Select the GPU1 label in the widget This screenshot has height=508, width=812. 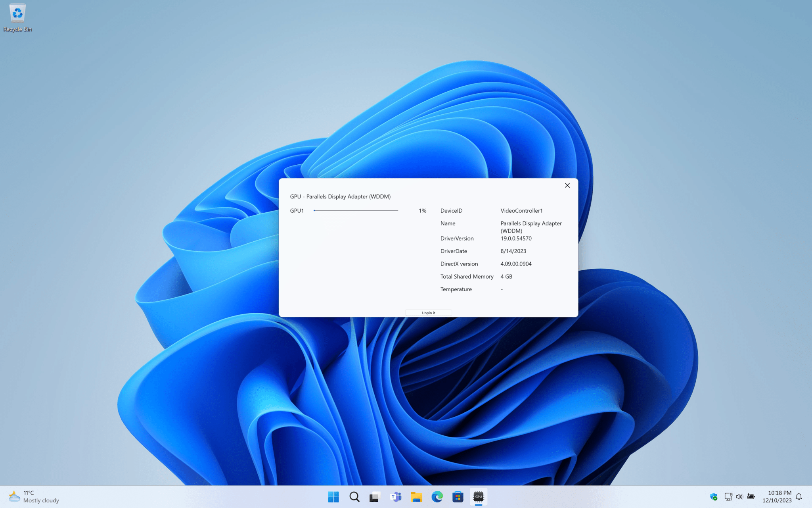[x=297, y=210]
